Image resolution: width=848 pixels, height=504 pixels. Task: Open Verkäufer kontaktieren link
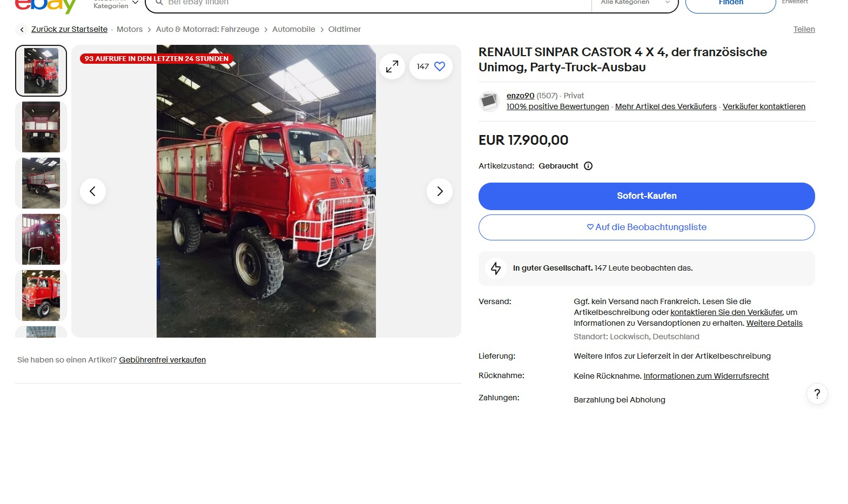click(x=764, y=106)
